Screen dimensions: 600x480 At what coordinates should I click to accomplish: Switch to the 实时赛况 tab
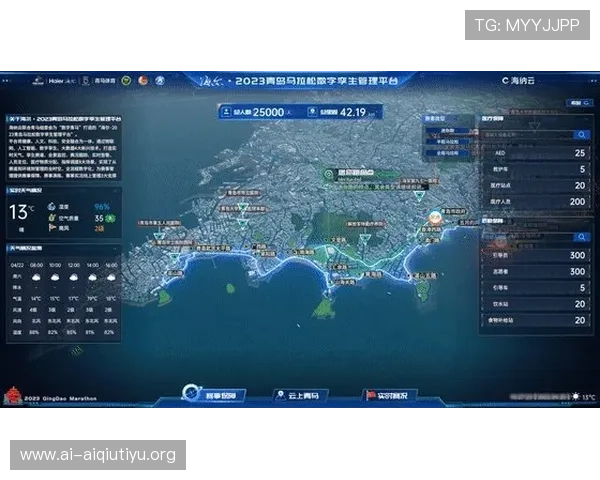390,395
